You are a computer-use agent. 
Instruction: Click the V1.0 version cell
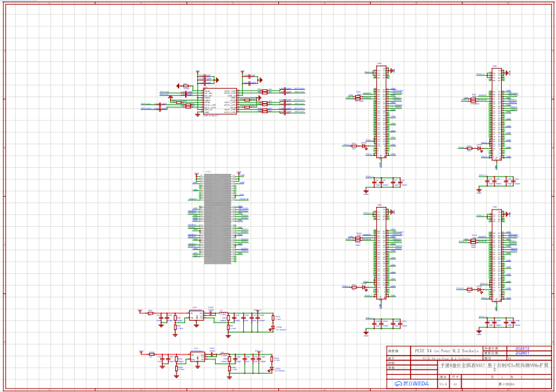pyautogui.click(x=443, y=383)
